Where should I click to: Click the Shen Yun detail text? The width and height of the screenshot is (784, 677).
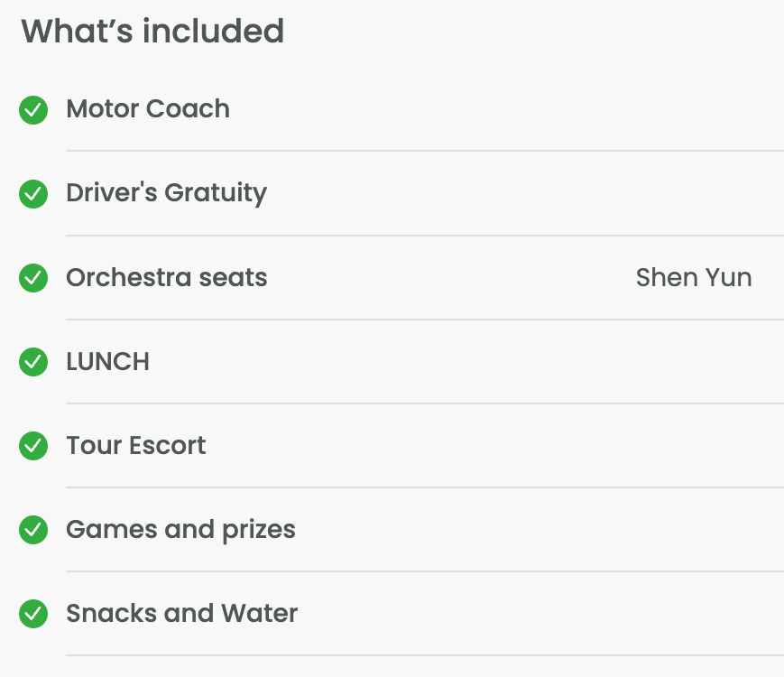click(693, 277)
